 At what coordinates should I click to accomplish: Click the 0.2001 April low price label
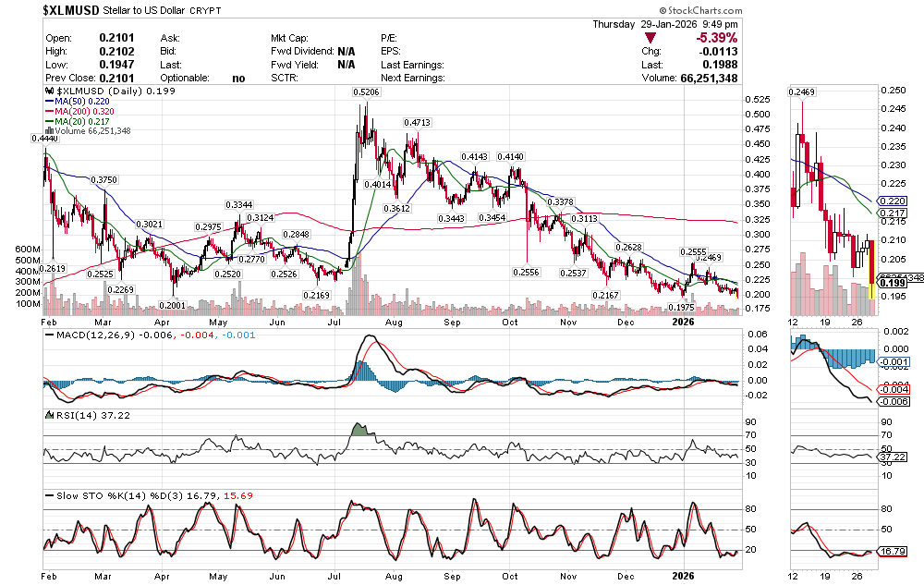[x=172, y=304]
